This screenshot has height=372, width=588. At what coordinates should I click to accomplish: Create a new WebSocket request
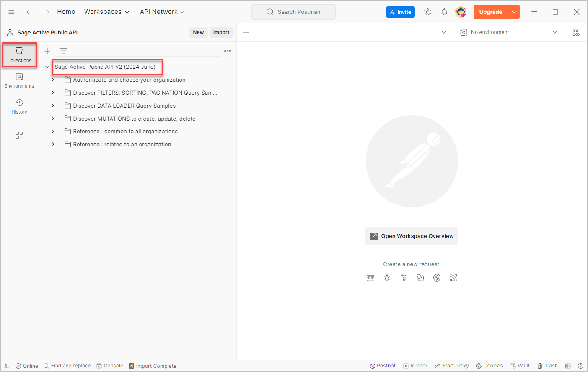[420, 278]
